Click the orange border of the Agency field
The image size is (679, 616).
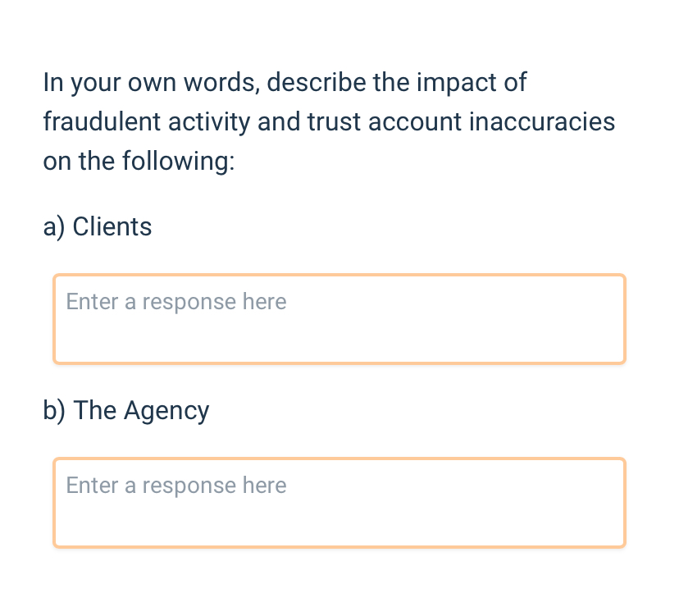coord(54,502)
